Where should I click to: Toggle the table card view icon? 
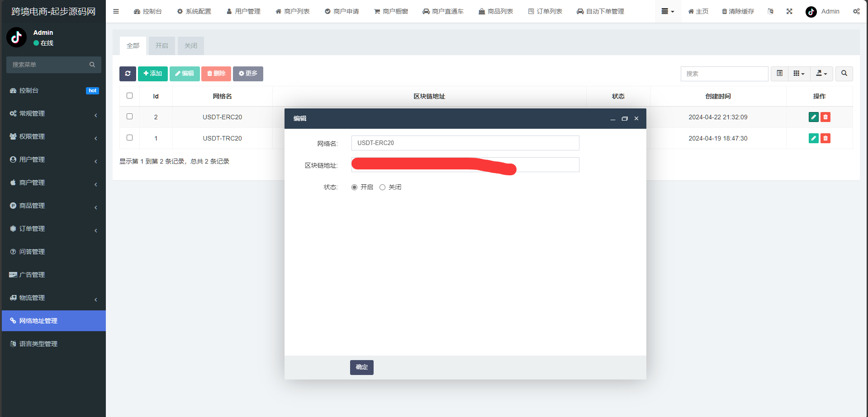tap(779, 74)
